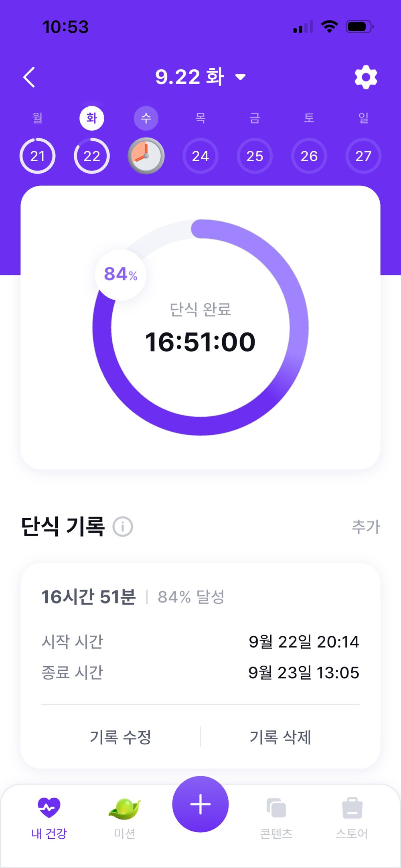Tap the 84% progress ring badge
The height and width of the screenshot is (868, 401).
(x=121, y=274)
